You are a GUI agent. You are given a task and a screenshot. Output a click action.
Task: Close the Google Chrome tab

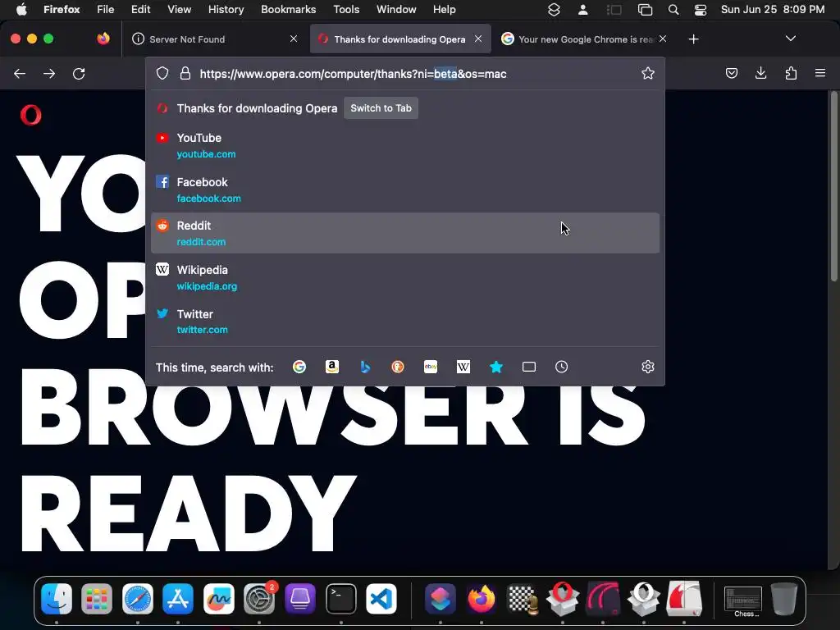[x=663, y=39]
